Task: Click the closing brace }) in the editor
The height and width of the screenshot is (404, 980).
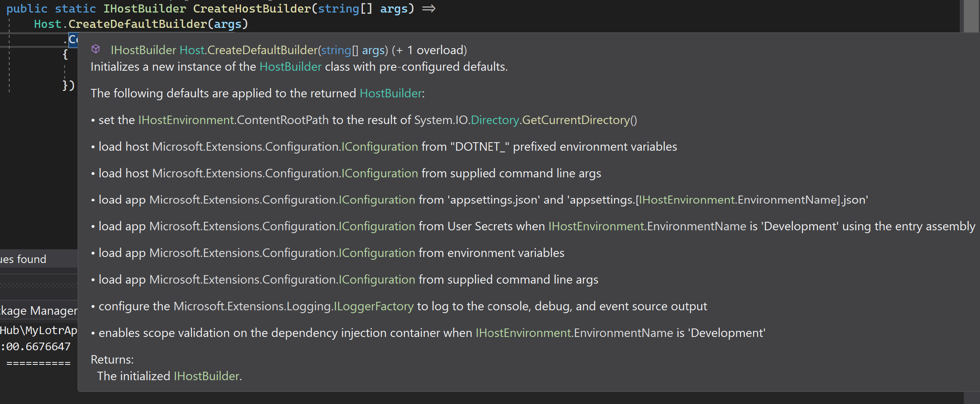Action: point(67,85)
